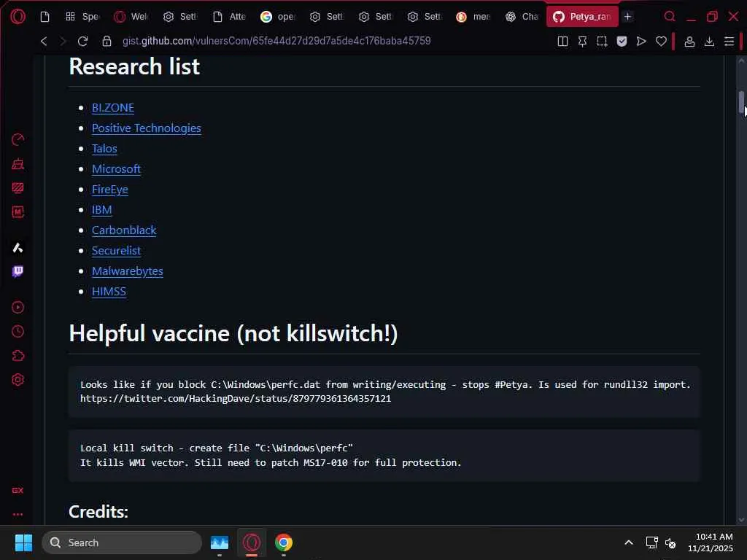Open the HIMSS research link

coord(109,292)
